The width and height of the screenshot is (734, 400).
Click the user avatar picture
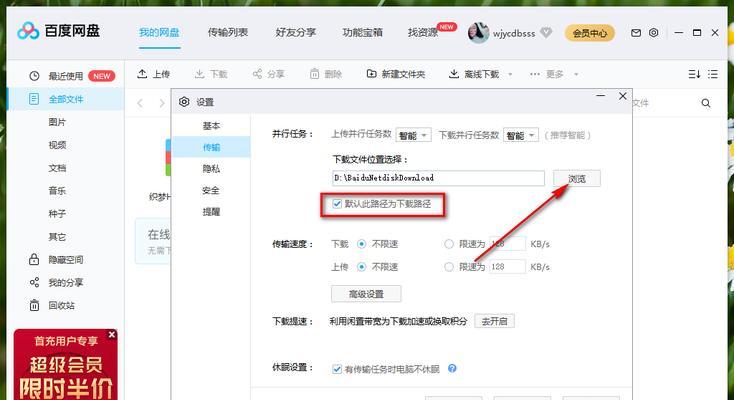(478, 33)
